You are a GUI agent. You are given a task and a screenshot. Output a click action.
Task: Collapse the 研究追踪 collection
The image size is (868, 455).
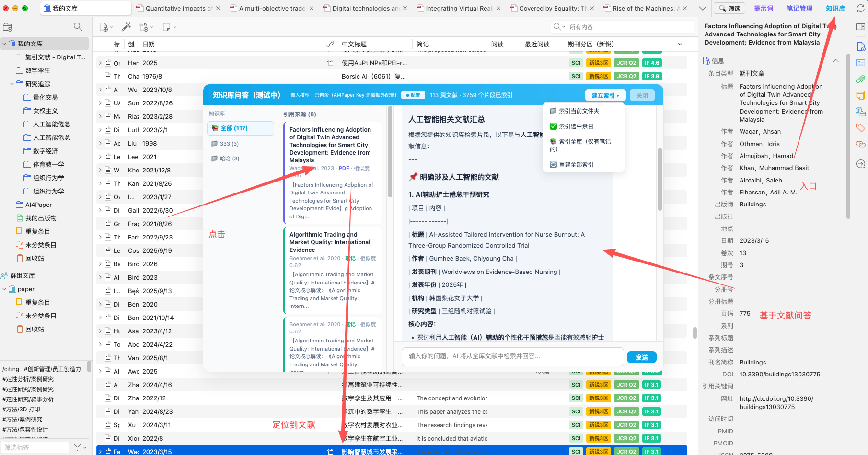coord(12,84)
